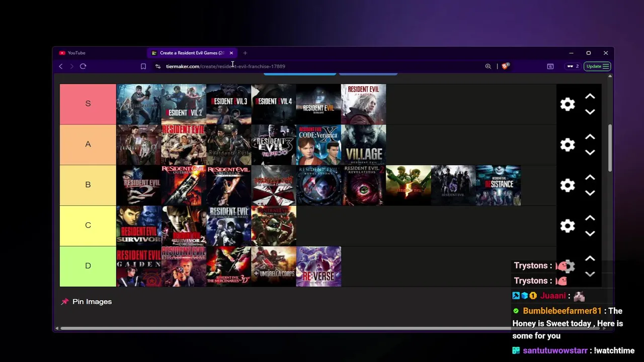The image size is (644, 362).
Task: Close the Resident Evil tier list tab
Action: tap(231, 53)
